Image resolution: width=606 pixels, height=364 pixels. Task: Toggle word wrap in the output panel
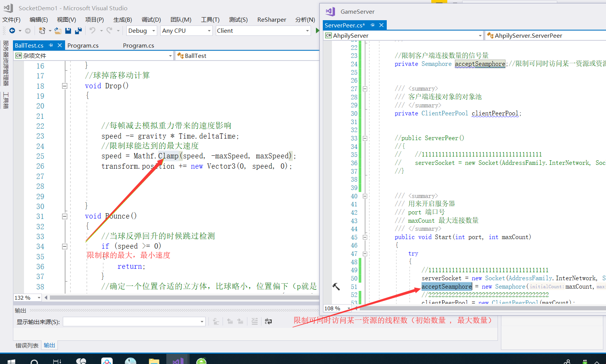pyautogui.click(x=268, y=321)
